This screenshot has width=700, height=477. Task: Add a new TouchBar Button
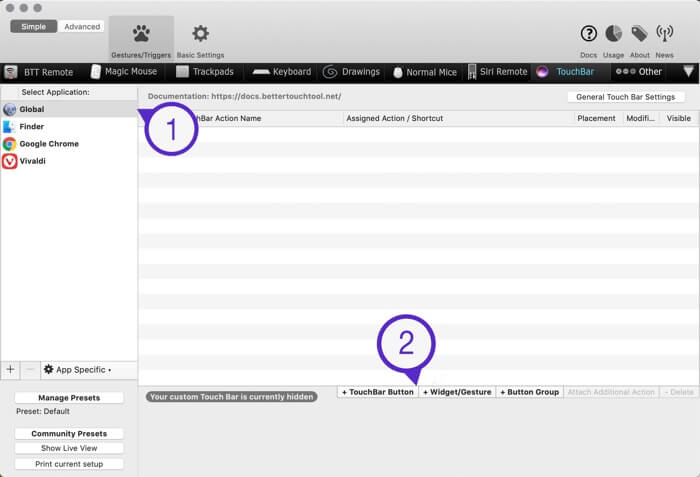click(x=378, y=392)
